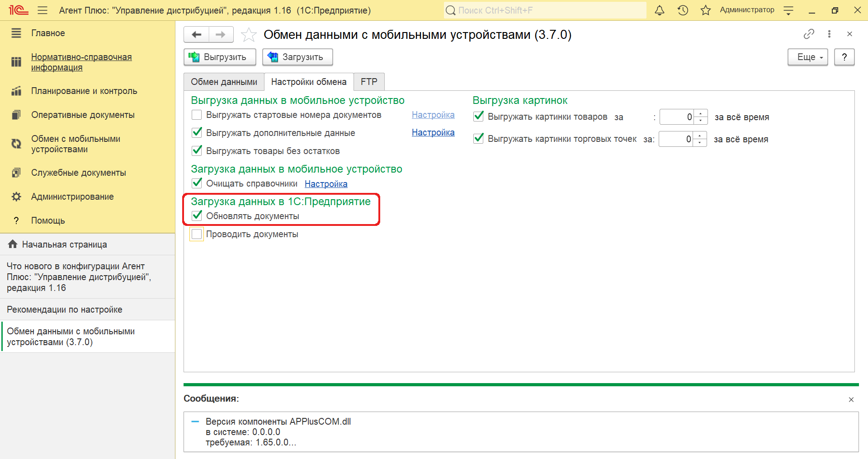Open Начальная страница

click(87, 244)
